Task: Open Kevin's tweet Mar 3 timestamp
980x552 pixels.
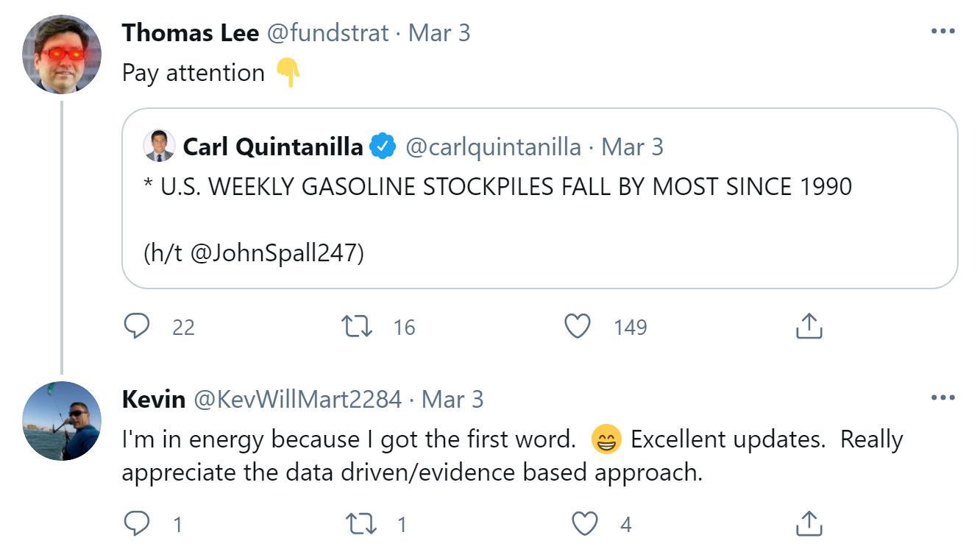Action: [453, 400]
